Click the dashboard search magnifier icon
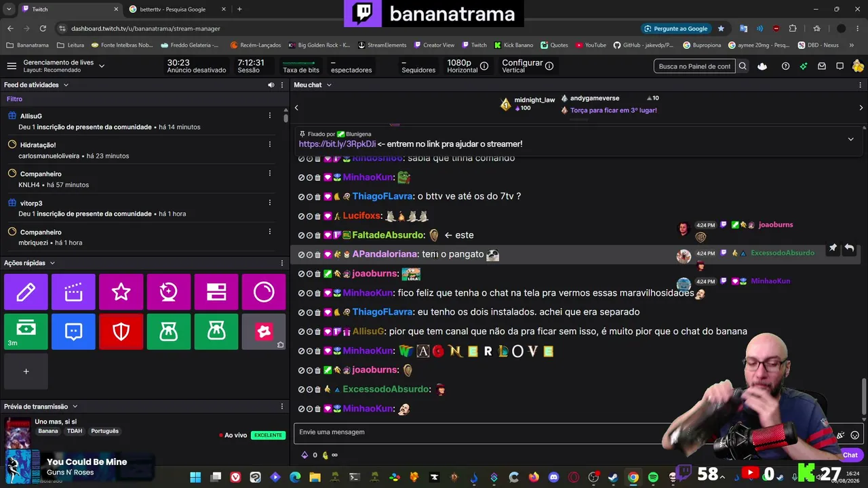This screenshot has height=488, width=868. point(743,66)
